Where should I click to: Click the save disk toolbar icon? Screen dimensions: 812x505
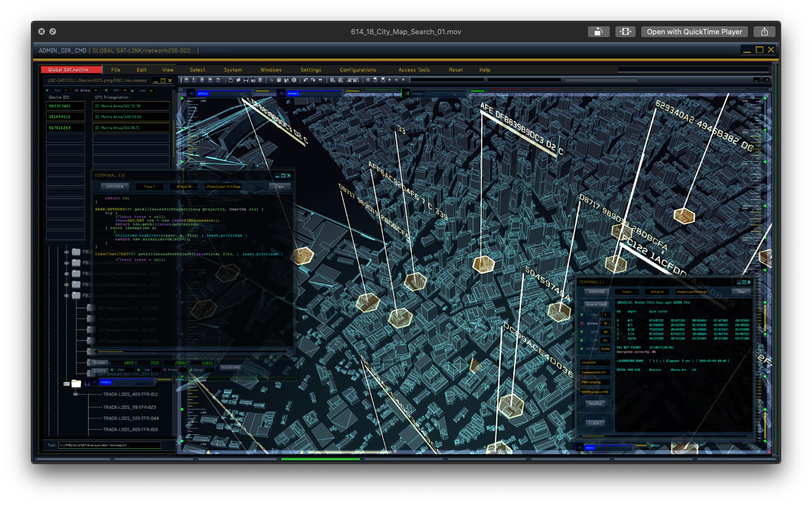[x=245, y=80]
